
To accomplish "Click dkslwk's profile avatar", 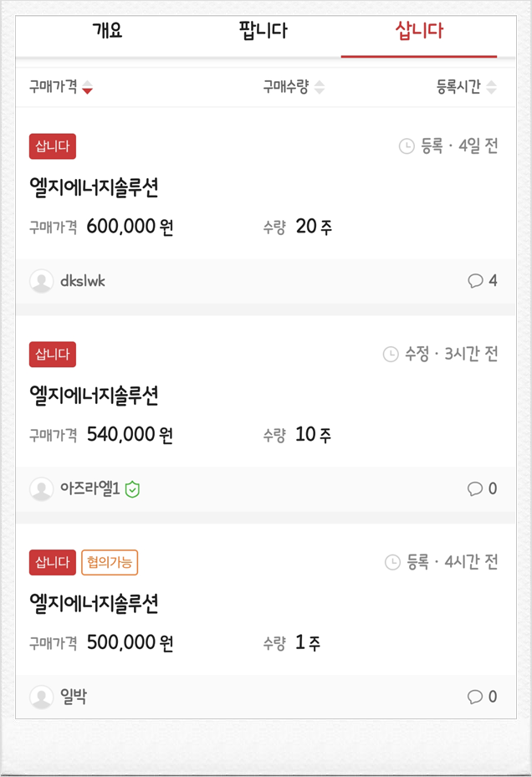I will click(42, 281).
